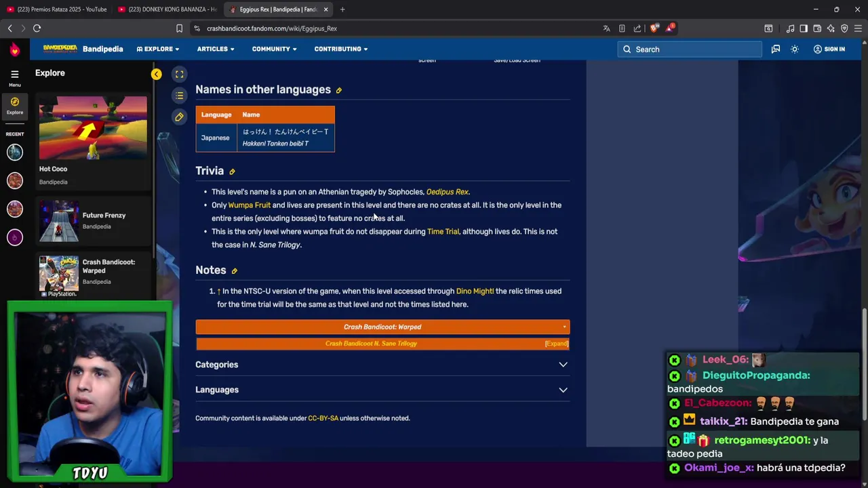Select the Explore compass icon
This screenshot has width=868, height=488.
click(14, 105)
